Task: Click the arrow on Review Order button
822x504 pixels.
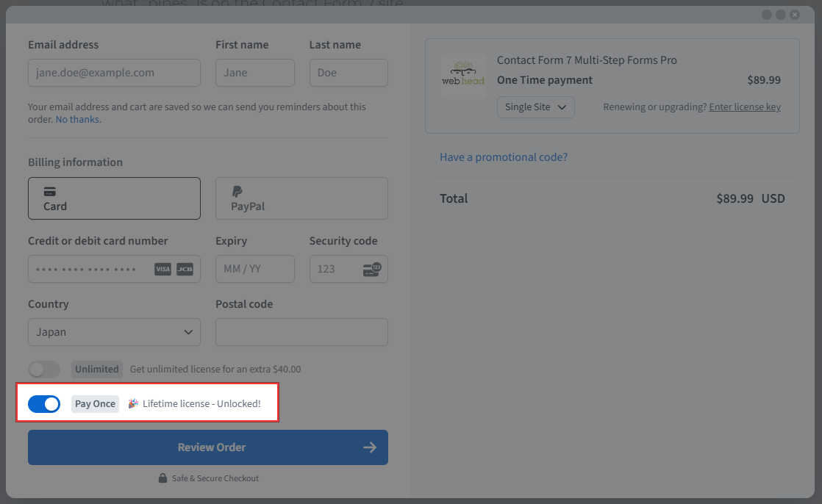Action: [x=370, y=447]
